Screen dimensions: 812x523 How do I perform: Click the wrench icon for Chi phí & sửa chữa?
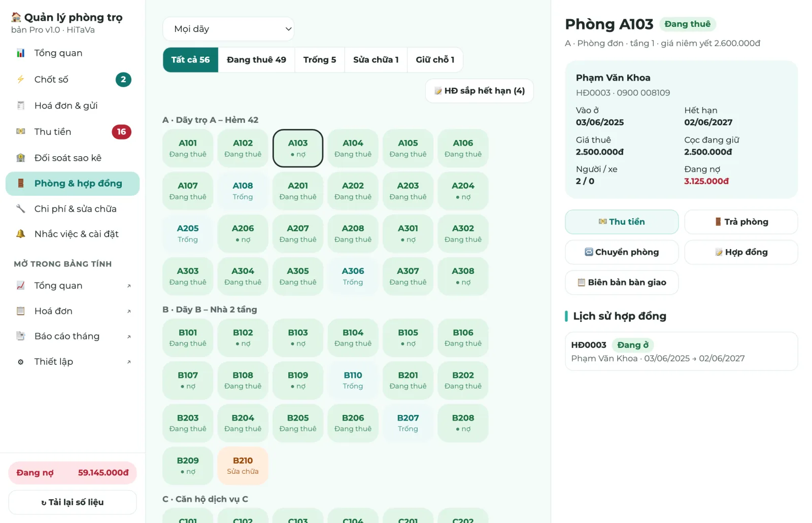(21, 208)
